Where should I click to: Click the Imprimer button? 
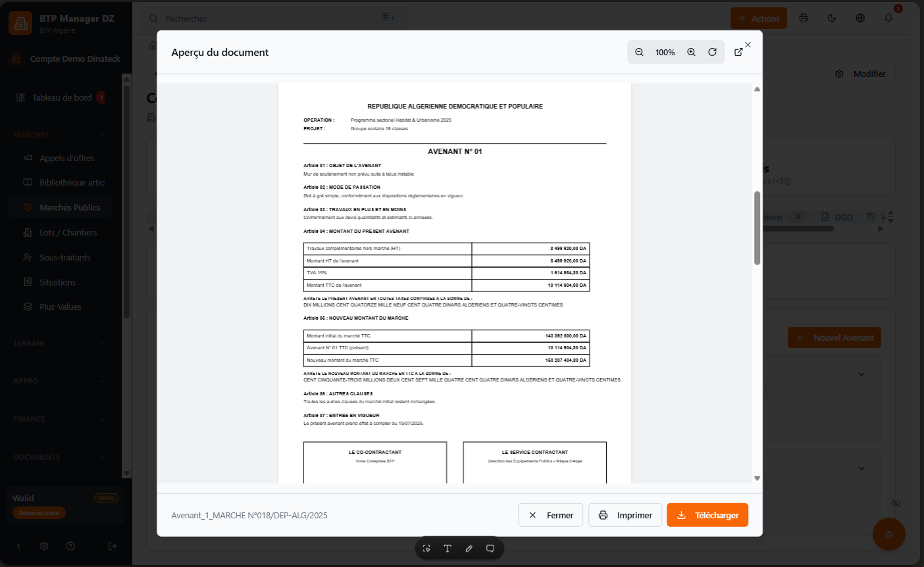coord(625,515)
